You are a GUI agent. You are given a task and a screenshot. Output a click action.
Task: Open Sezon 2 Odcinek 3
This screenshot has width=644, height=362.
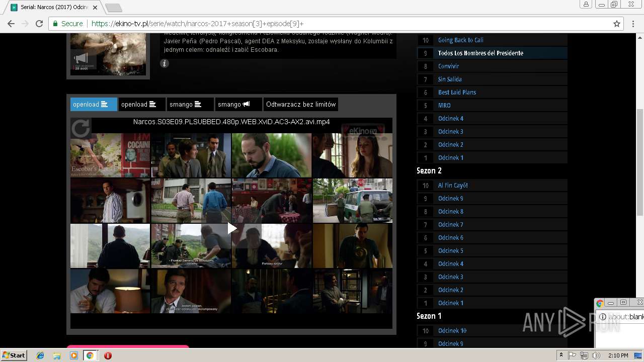coord(451,277)
